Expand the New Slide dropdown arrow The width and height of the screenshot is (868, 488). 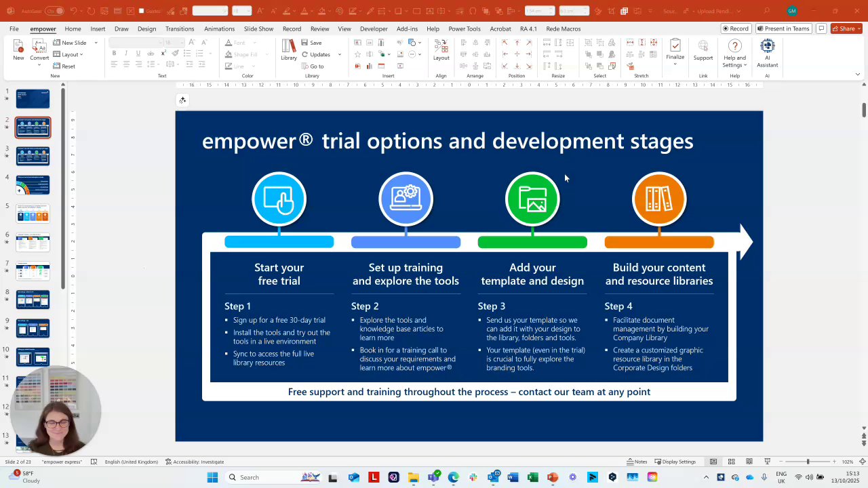click(96, 43)
